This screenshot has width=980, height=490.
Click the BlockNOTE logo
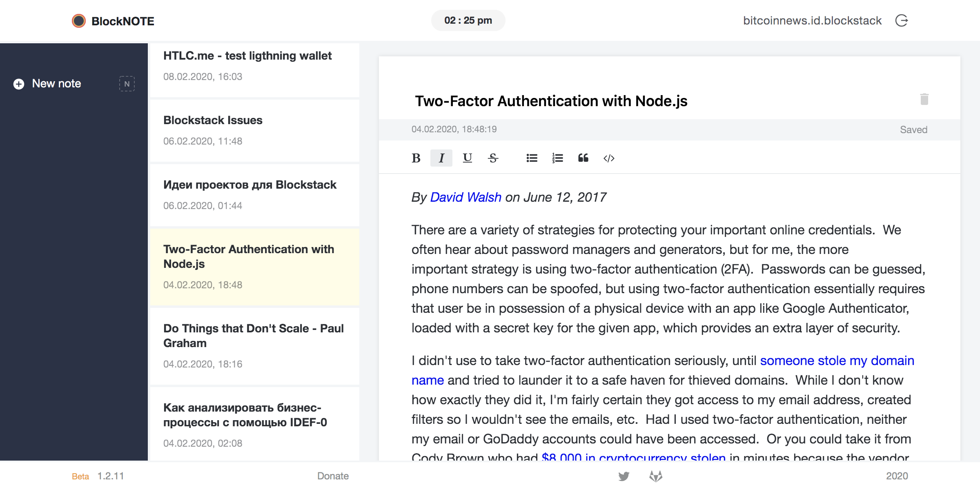click(113, 21)
